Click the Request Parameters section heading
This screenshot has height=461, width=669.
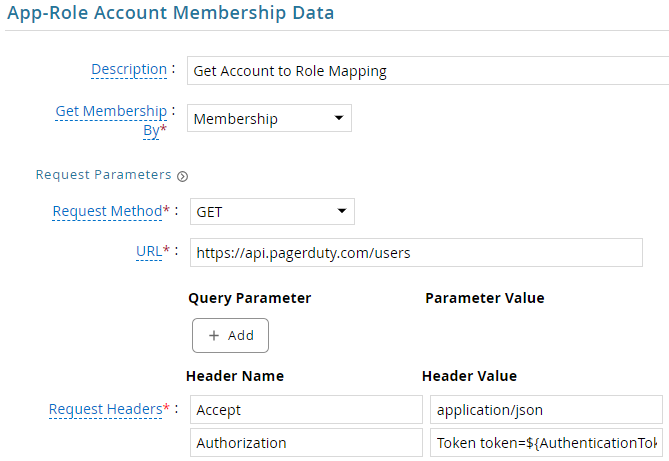103,175
